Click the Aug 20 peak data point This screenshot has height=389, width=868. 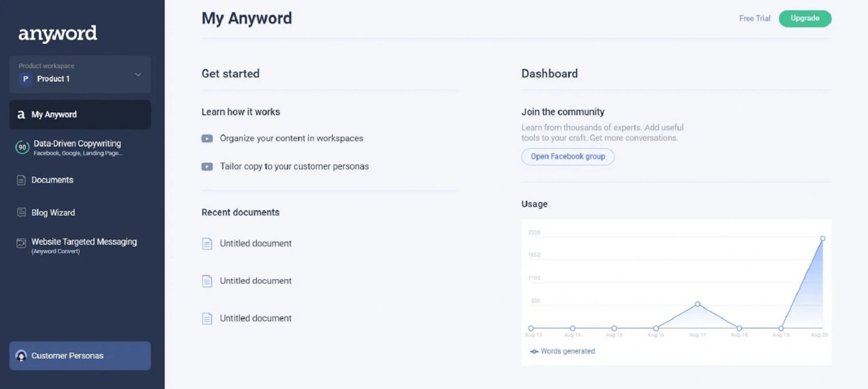click(823, 238)
